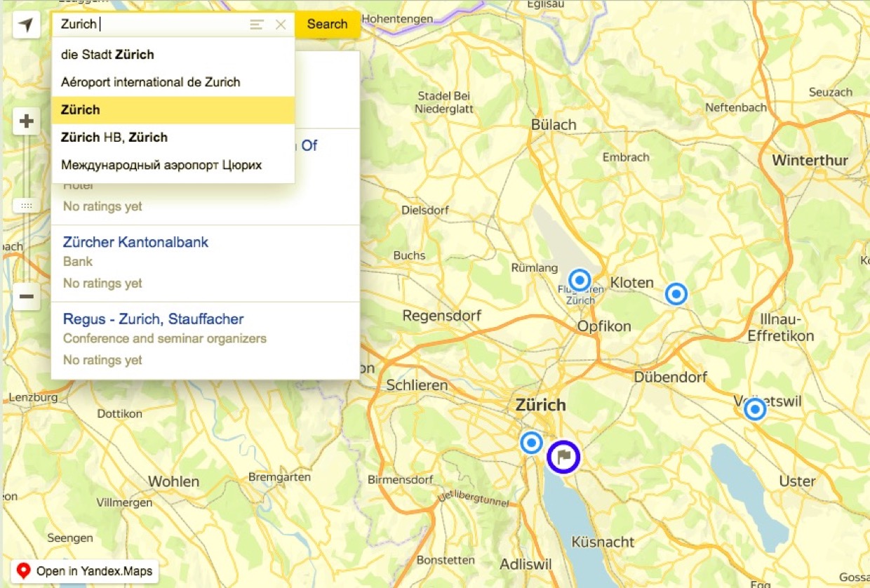Screen dimensions: 870x588
Task: Click the Bremgarten label on map
Action: point(279,476)
